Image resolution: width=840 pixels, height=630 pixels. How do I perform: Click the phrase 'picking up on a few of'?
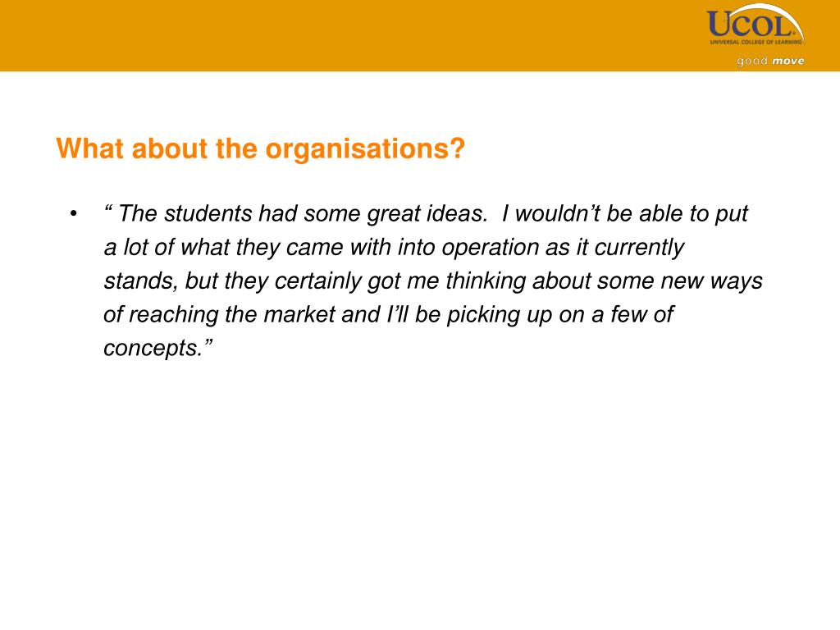tap(559, 314)
